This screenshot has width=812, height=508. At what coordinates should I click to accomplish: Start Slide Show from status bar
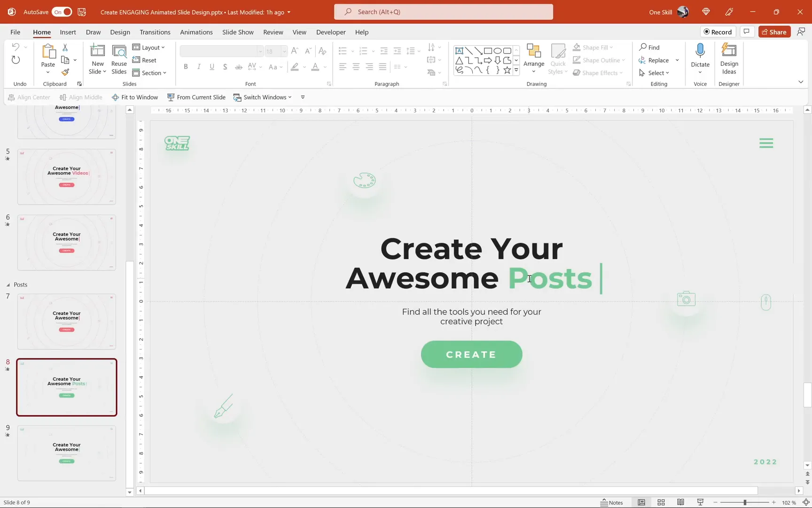[700, 502]
